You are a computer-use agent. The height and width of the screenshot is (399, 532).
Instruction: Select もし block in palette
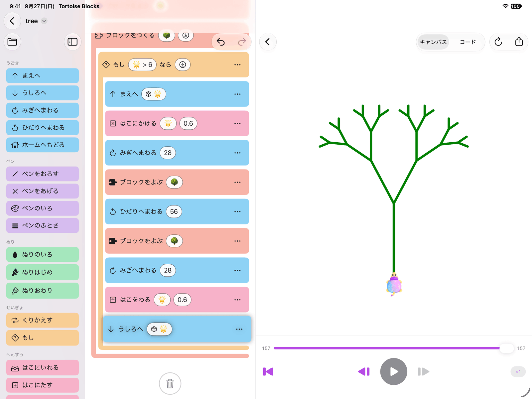tap(43, 338)
